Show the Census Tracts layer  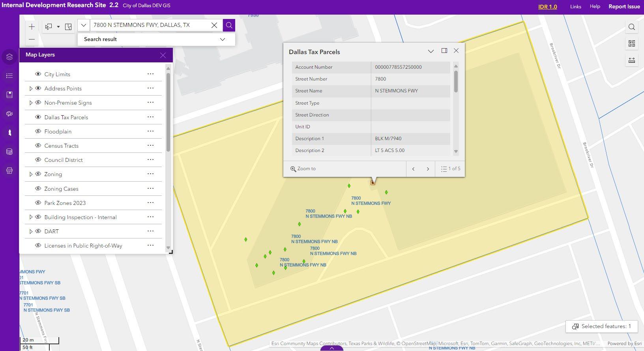(x=38, y=146)
